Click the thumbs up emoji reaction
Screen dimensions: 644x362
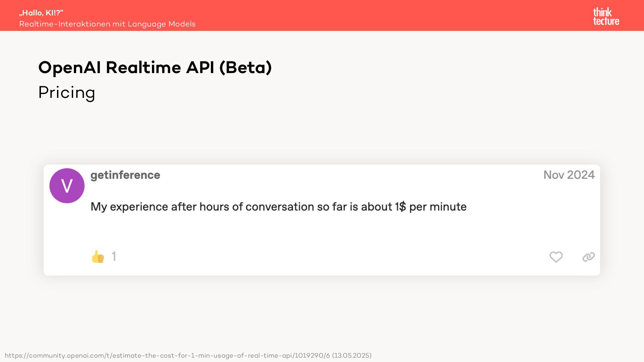(98, 257)
